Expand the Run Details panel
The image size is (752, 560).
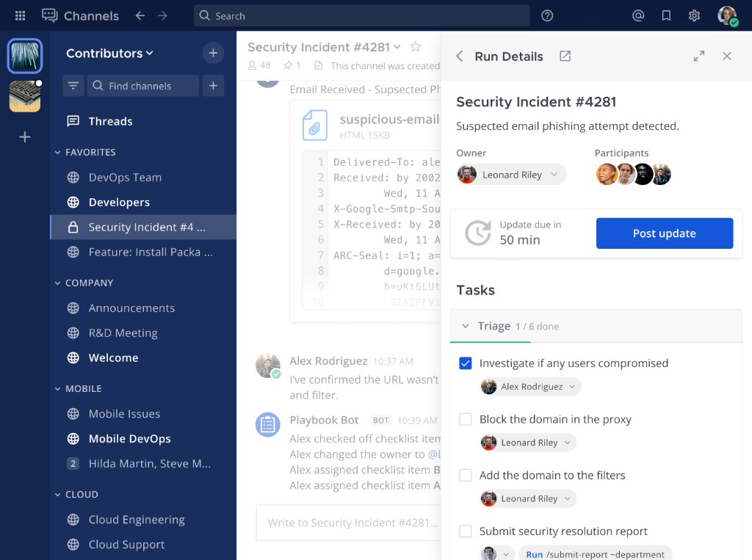[699, 56]
